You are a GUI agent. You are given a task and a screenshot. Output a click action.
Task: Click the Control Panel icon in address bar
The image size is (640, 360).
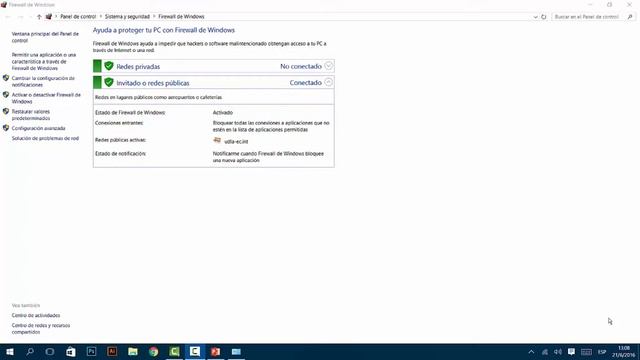(49, 17)
